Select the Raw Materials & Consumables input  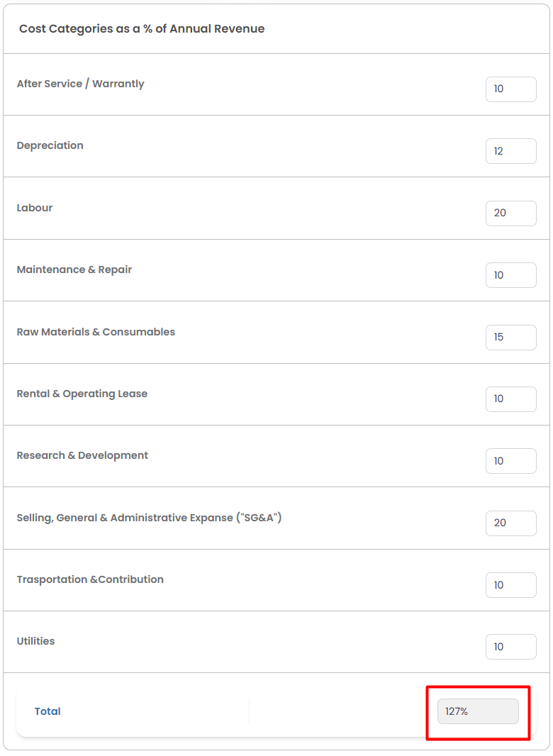click(x=510, y=337)
